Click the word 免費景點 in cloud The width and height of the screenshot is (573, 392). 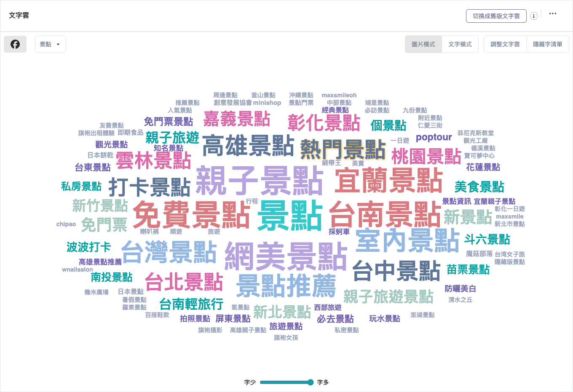192,215
